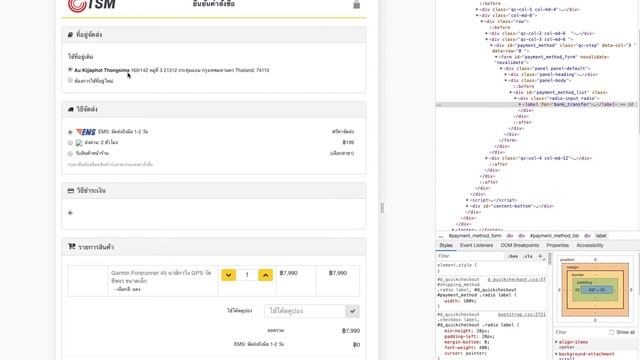Enable the Show all checkbox in computed styles

(611, 332)
